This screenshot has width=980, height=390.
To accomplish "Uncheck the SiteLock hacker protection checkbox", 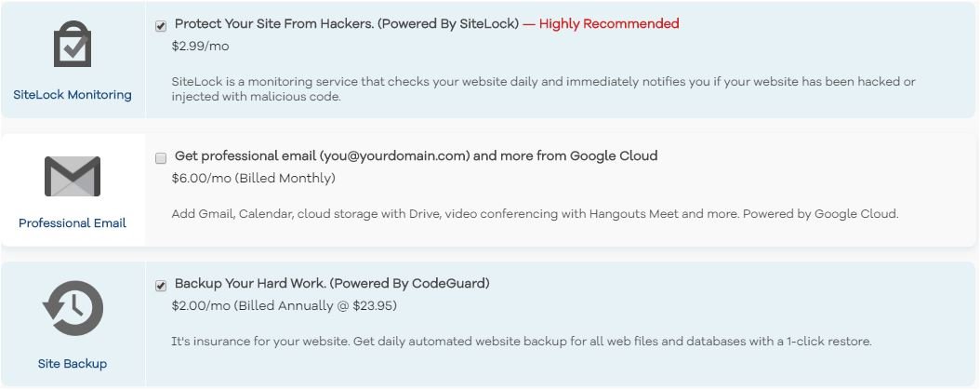I will click(161, 26).
